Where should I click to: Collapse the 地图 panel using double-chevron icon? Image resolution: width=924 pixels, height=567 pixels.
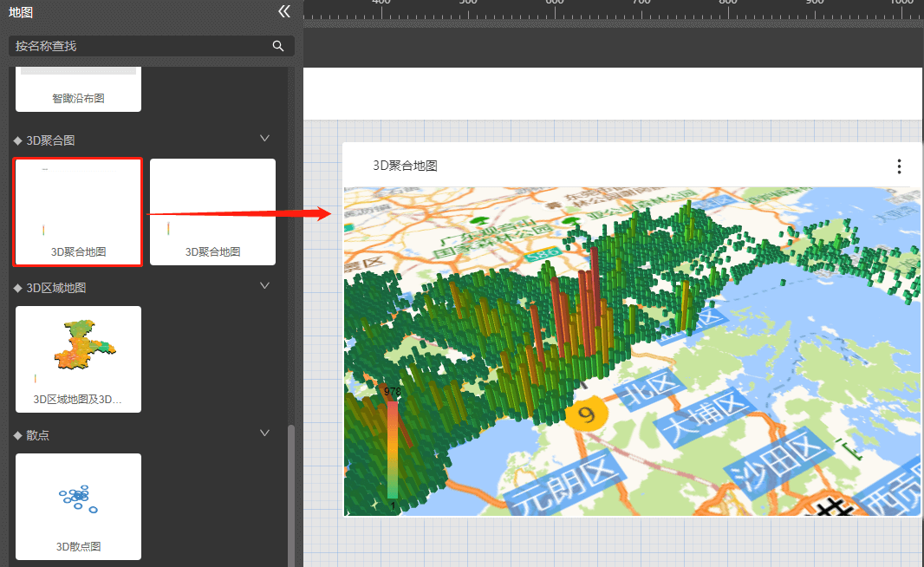[x=284, y=11]
